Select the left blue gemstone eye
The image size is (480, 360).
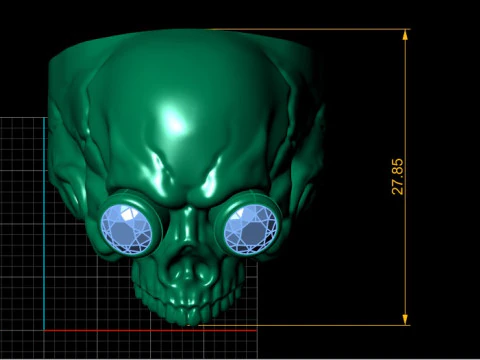(127, 228)
